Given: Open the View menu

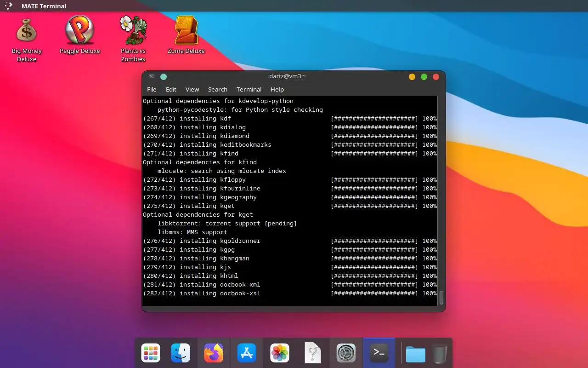Looking at the screenshot, I should pyautogui.click(x=192, y=89).
